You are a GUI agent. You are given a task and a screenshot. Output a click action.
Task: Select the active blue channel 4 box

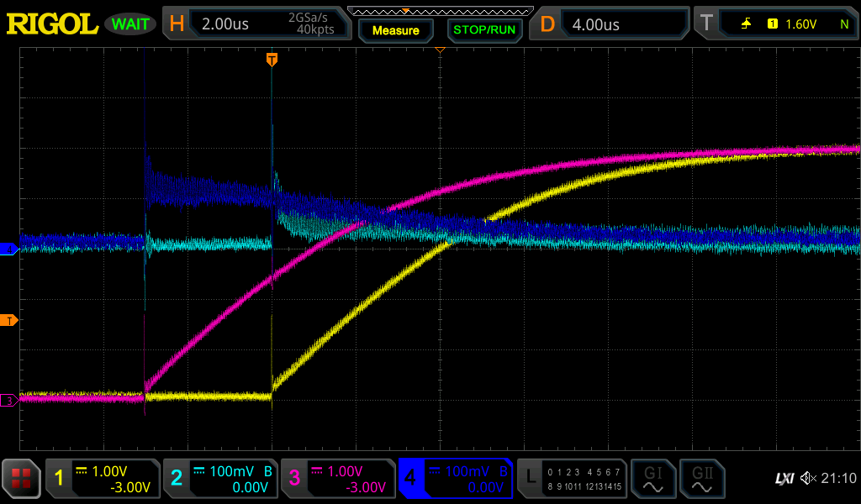pos(456,479)
